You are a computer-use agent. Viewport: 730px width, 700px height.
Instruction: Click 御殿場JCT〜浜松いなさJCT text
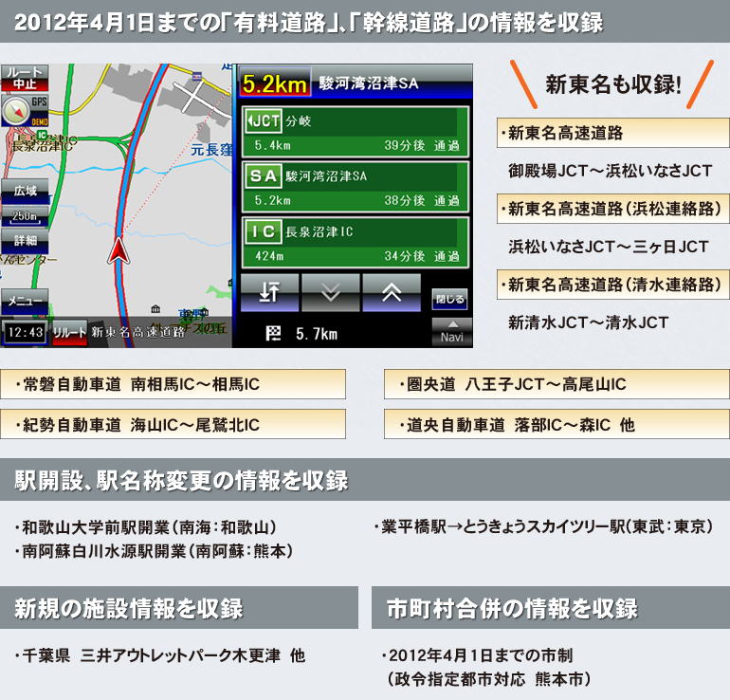pos(610,171)
